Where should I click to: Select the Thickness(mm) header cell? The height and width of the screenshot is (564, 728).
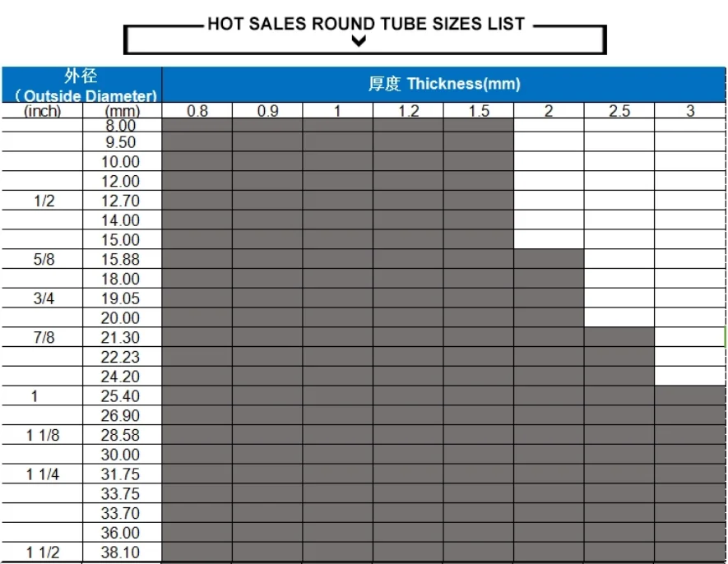coord(443,84)
